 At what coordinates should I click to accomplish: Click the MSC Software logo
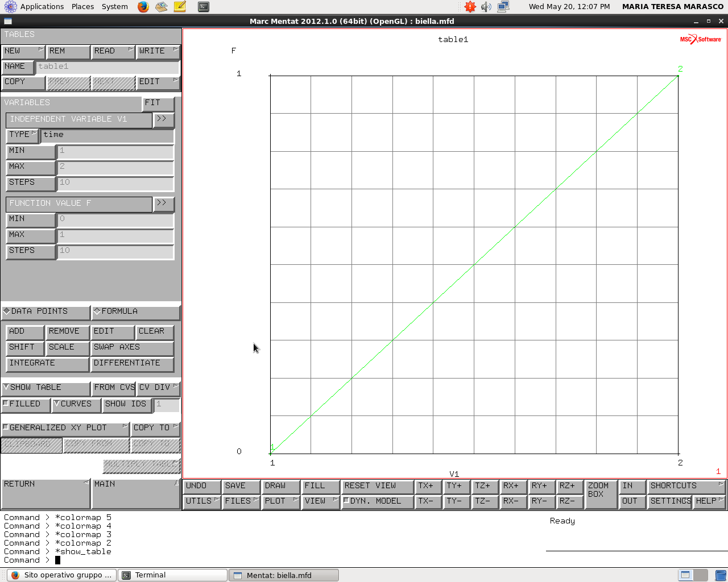click(701, 39)
